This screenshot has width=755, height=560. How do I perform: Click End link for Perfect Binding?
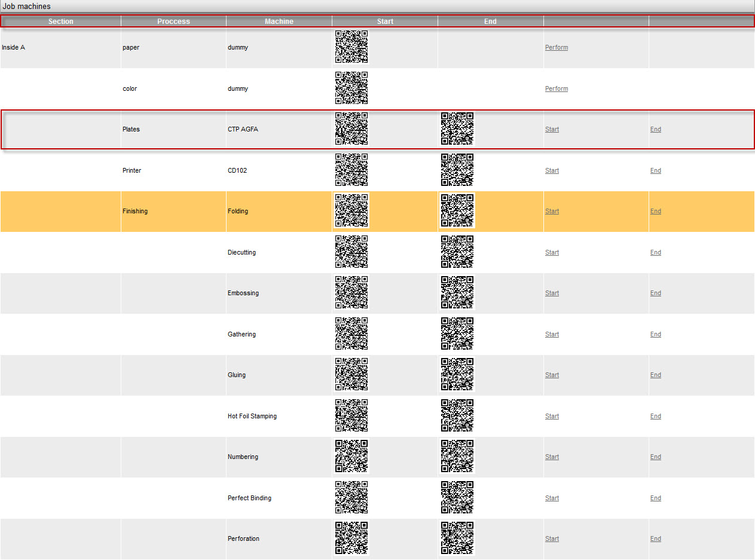(x=656, y=498)
